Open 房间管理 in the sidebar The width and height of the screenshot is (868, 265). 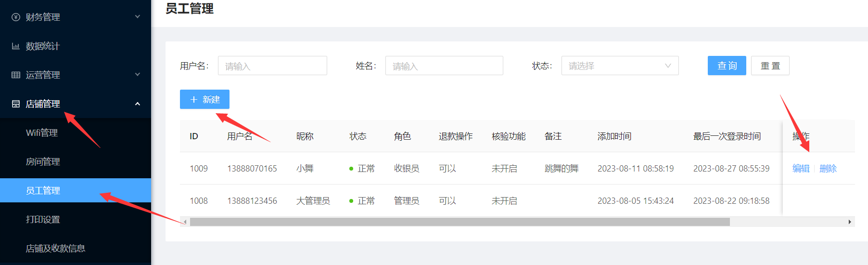(43, 162)
